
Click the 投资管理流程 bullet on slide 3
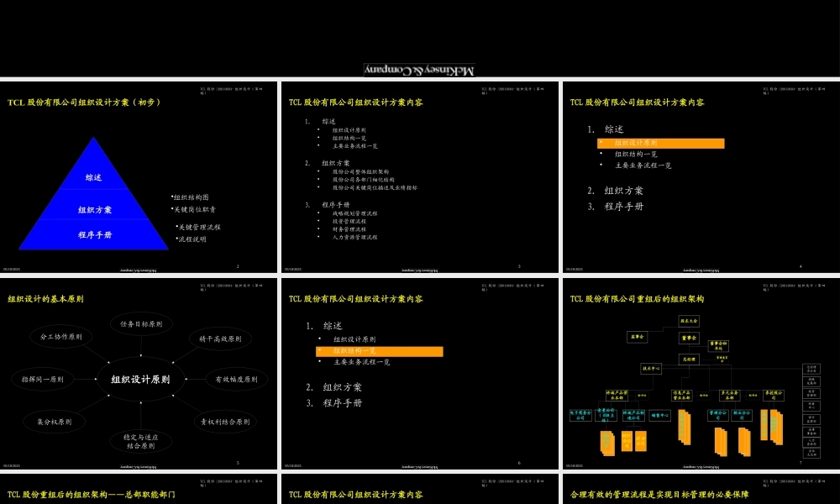coord(349,221)
